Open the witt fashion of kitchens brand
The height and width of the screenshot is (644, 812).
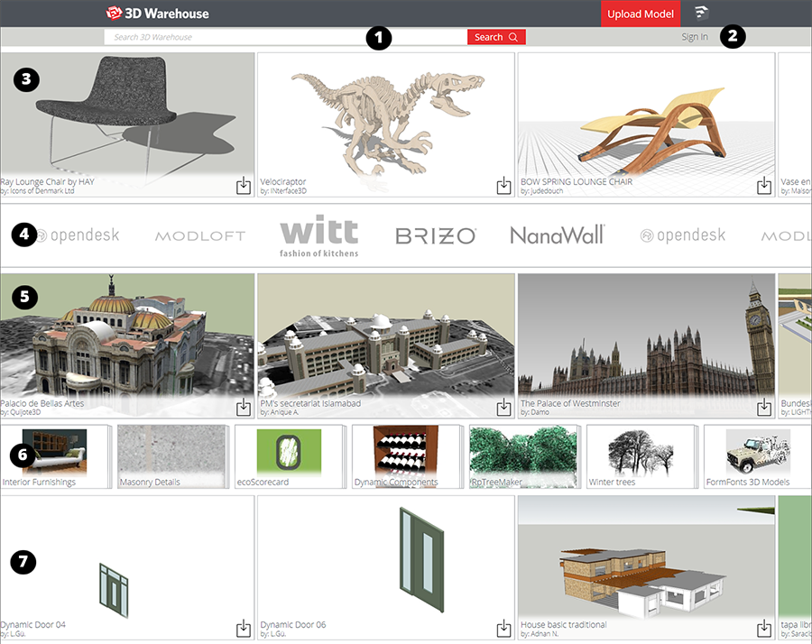click(318, 236)
